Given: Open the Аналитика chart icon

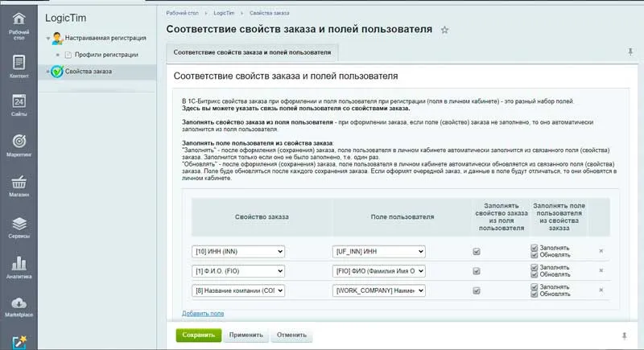Looking at the screenshot, I should [x=19, y=267].
